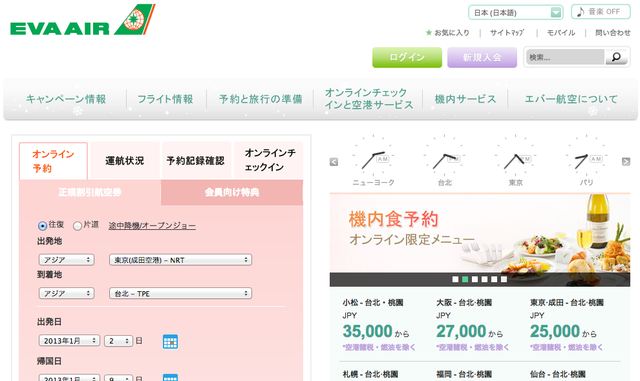The image size is (640, 381).
Task: Select 往復 round-trip radio button
Action: pos(42,225)
